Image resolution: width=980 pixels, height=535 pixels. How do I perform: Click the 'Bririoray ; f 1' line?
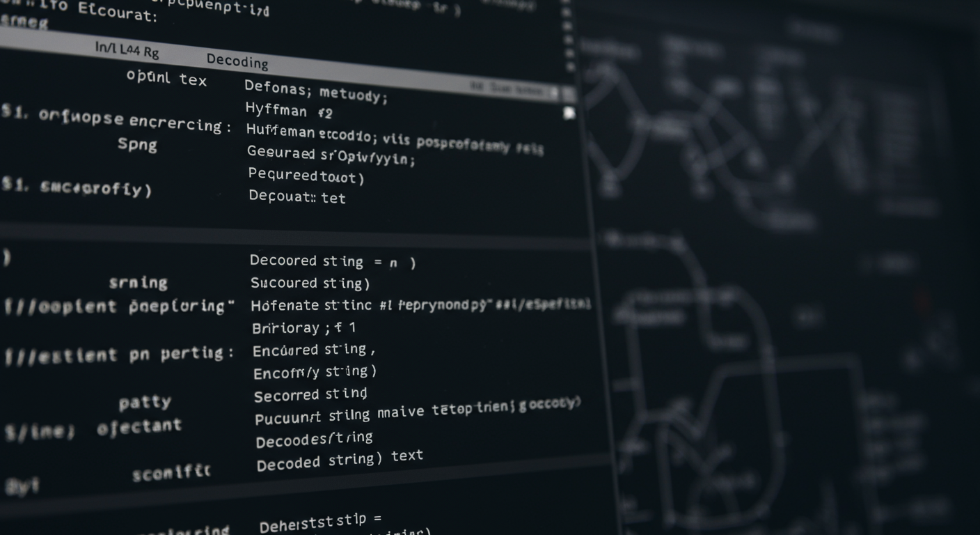[x=303, y=327]
